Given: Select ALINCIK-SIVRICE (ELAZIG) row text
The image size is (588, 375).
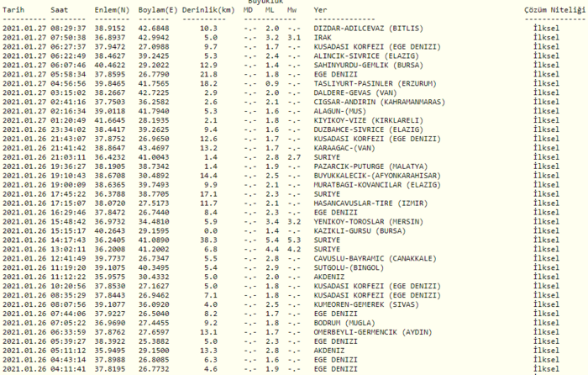Looking at the screenshot, I should [x=366, y=56].
